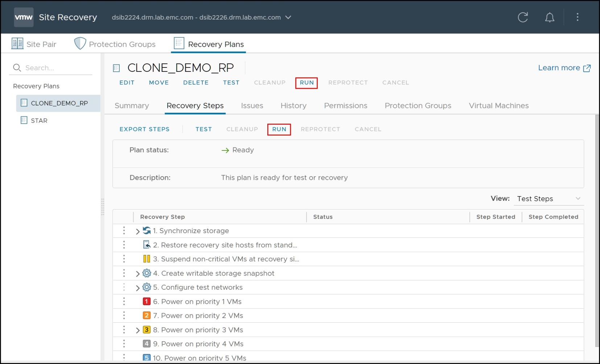Screen dimensions: 600x364
Task: Open the History tab
Action: tap(293, 106)
